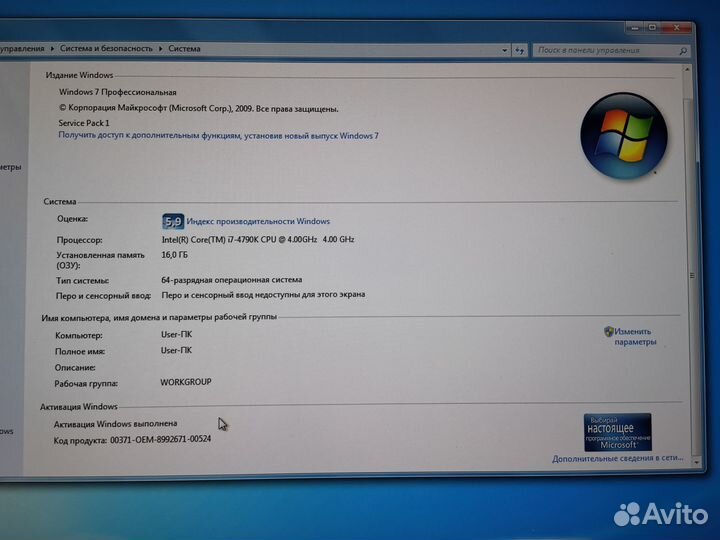Open the Дополнительные сведения в сети link
720x540 pixels.
(x=618, y=458)
